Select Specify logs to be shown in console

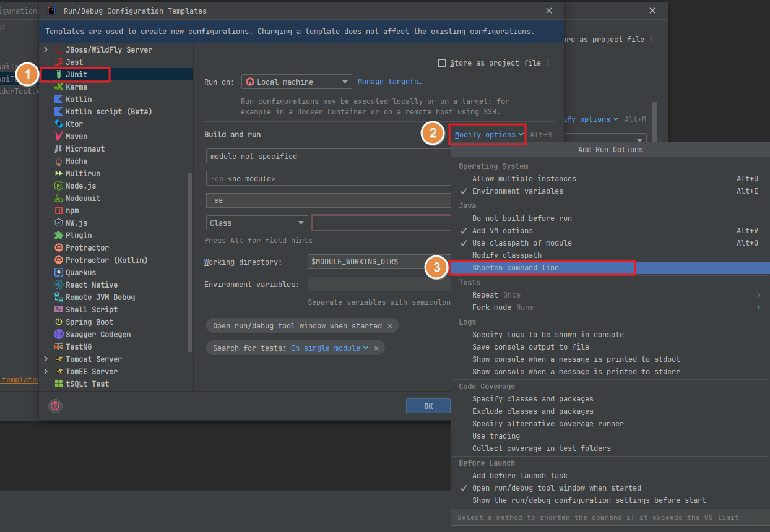click(610, 335)
